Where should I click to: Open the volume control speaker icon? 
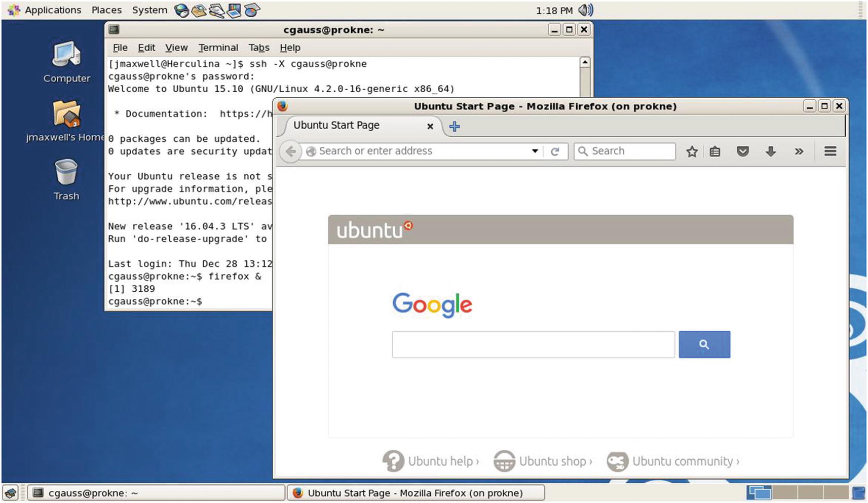click(x=585, y=10)
